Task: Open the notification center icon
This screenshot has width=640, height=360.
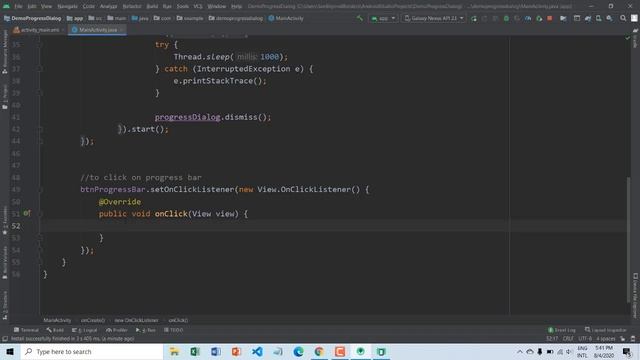Action: click(x=627, y=351)
